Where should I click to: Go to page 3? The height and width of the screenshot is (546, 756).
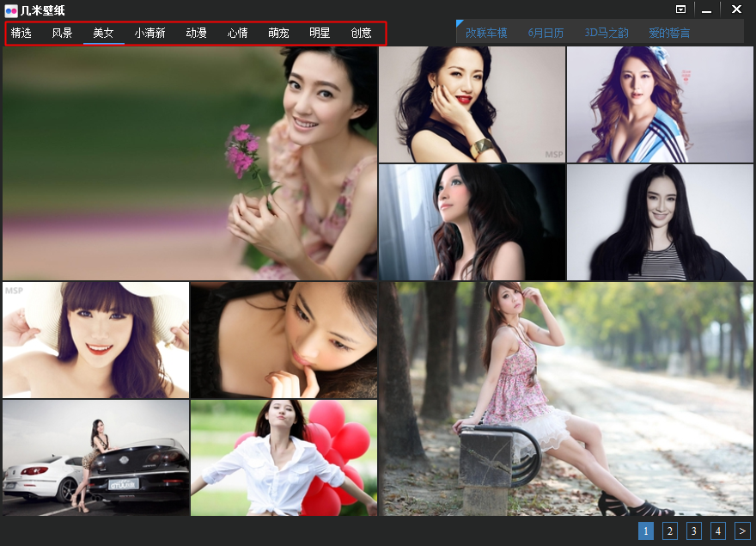(x=694, y=531)
